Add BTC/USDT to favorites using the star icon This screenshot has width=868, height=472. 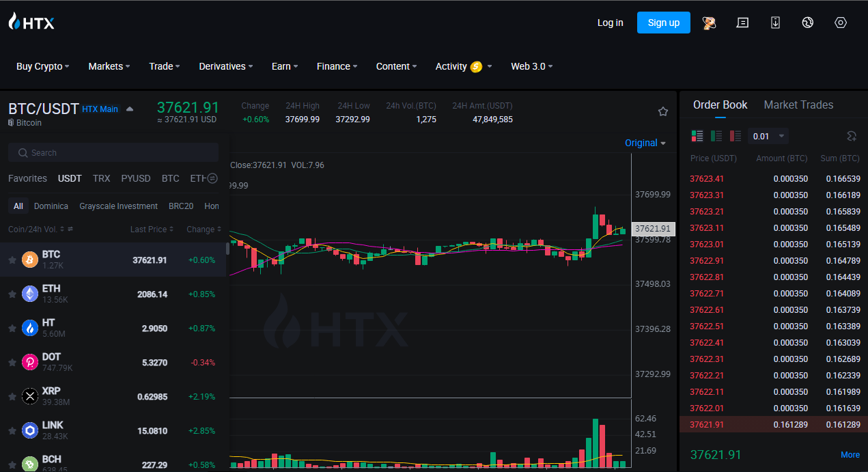tap(662, 111)
